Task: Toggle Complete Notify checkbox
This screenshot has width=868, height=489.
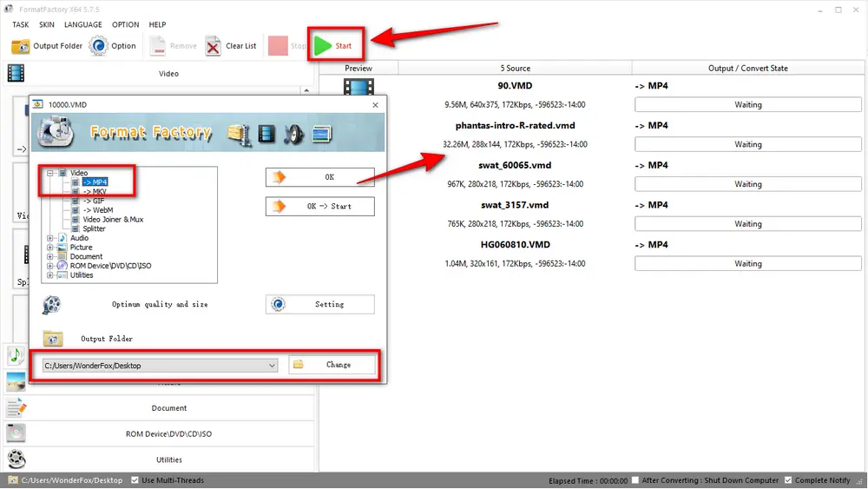Action: point(788,480)
